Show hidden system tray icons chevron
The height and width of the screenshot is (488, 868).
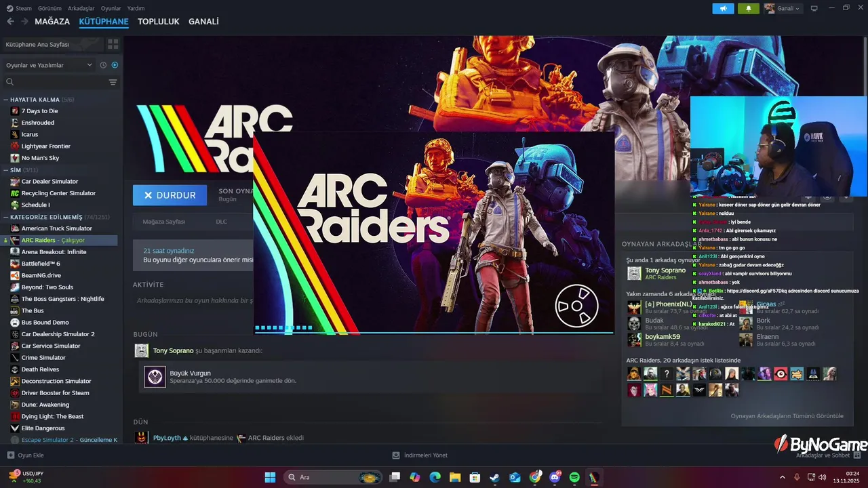tap(782, 477)
